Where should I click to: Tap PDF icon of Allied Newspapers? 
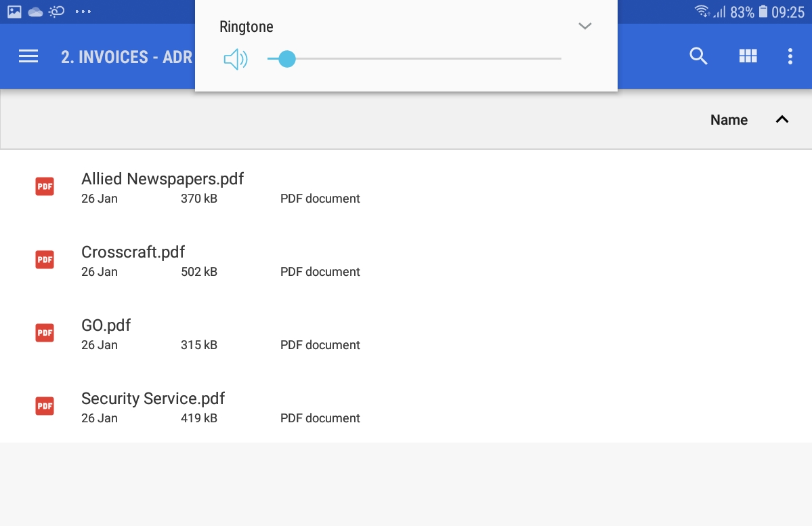[x=45, y=186]
